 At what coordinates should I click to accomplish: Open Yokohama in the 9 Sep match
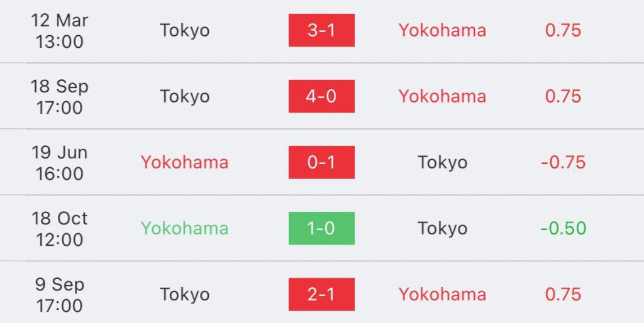click(442, 295)
